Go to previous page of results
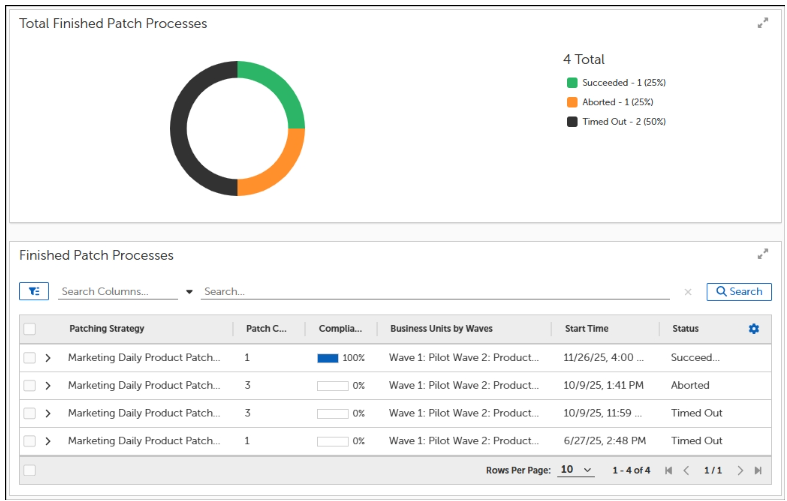Image resolution: width=787 pixels, height=501 pixels. (686, 470)
